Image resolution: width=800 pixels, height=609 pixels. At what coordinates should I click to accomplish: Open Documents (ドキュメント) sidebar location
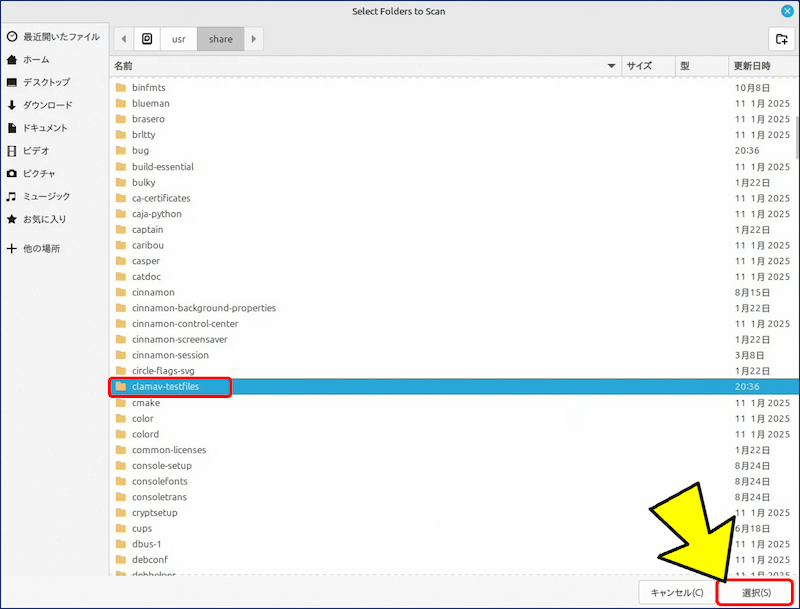[37, 128]
